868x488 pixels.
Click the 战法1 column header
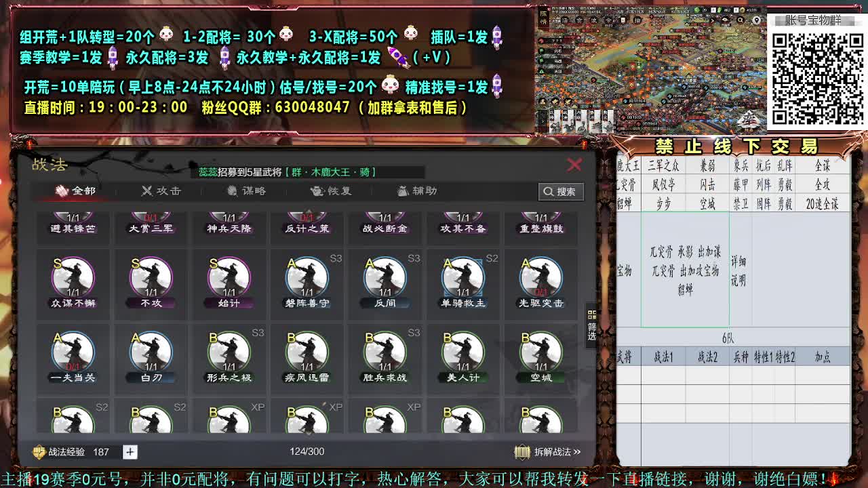(x=663, y=357)
